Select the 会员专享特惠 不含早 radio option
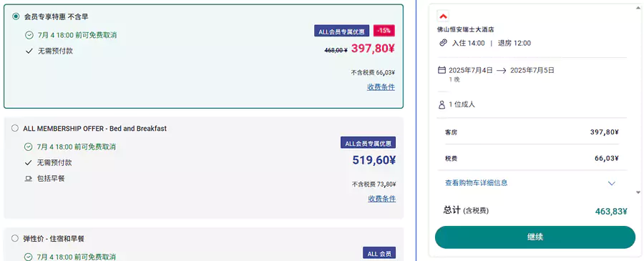The height and width of the screenshot is (261, 644). click(x=16, y=16)
